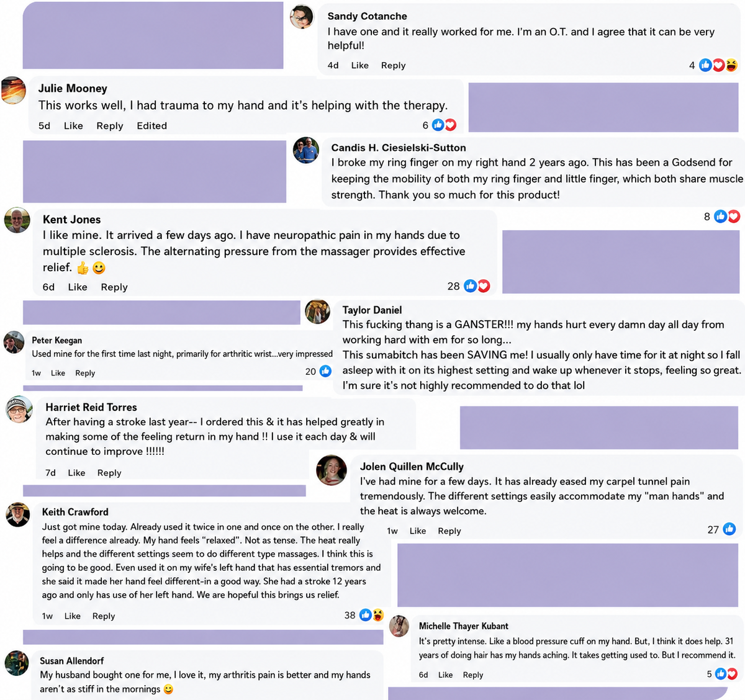View reactions on Kent Jones's comment

click(x=477, y=286)
